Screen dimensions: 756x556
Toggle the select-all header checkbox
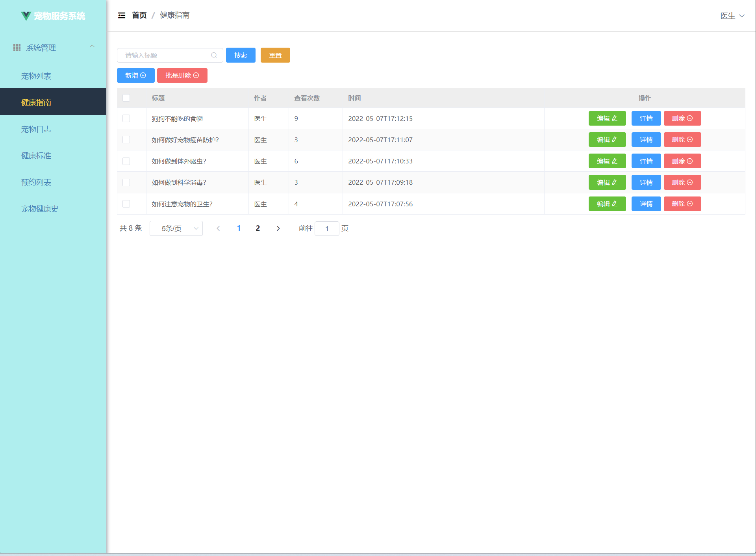coord(126,98)
